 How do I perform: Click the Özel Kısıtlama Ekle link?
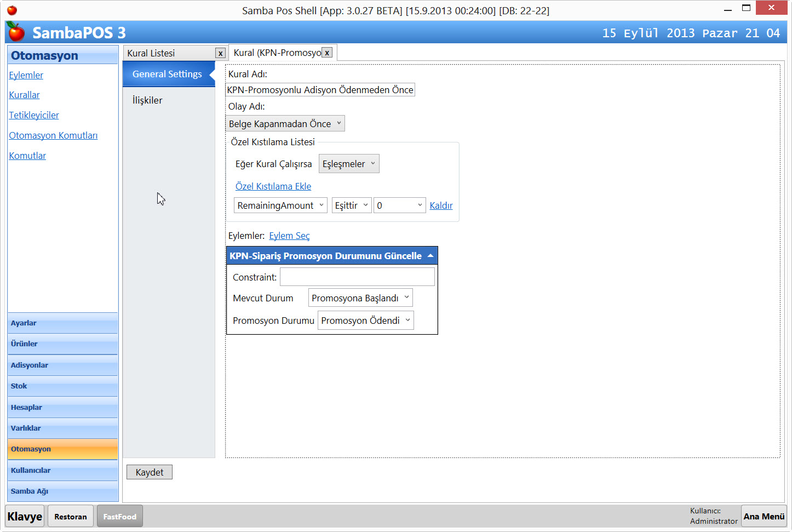pyautogui.click(x=273, y=186)
